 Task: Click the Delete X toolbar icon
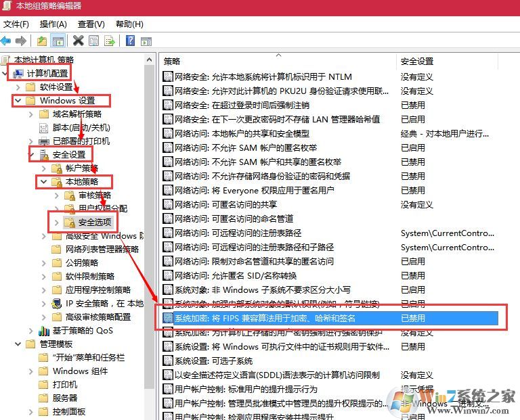(x=79, y=41)
